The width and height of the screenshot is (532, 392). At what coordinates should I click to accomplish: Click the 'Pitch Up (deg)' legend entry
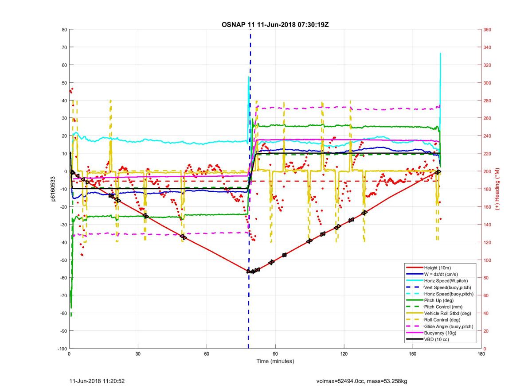click(x=440, y=300)
